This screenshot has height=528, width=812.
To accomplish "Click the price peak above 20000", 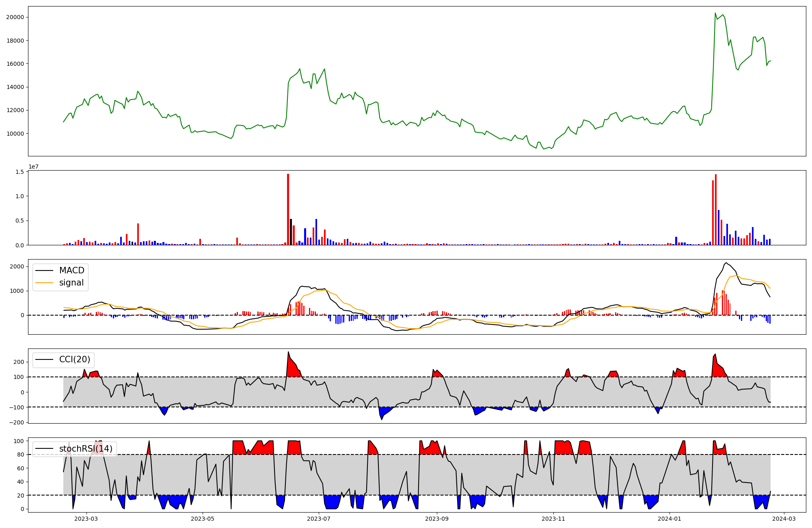I will click(715, 13).
